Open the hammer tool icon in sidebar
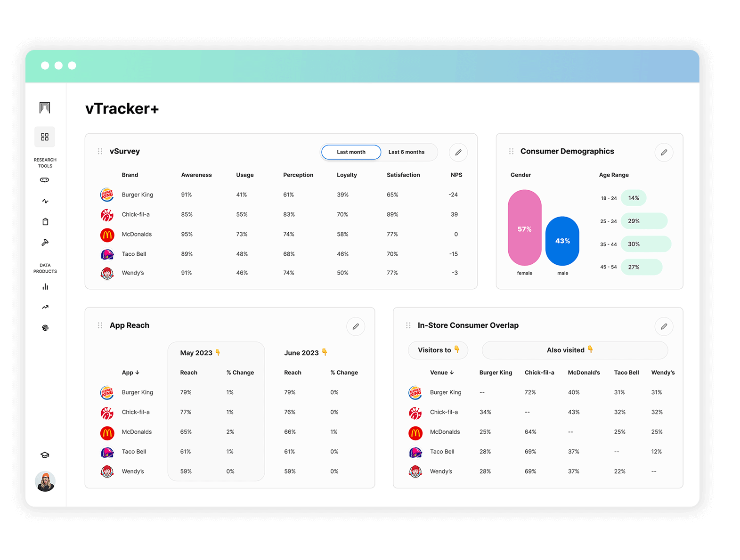 45,243
